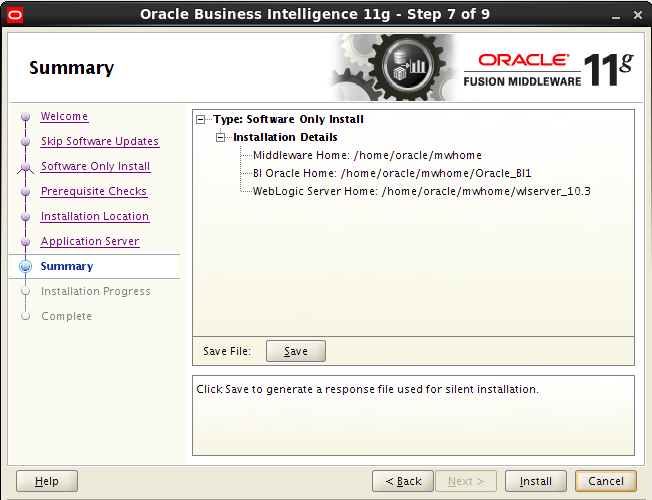The width and height of the screenshot is (652, 500).
Task: Click the Prerequisite Checks step bullet
Action: click(25, 191)
